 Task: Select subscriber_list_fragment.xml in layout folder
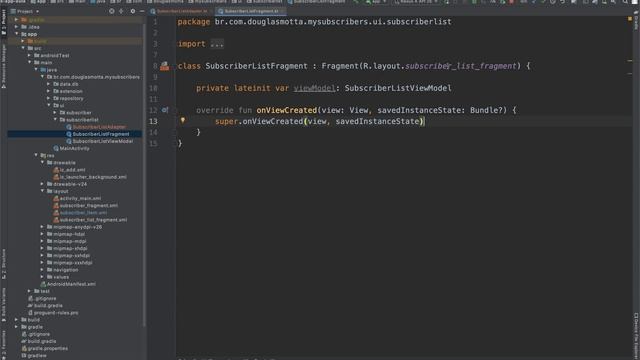pyautogui.click(x=93, y=220)
